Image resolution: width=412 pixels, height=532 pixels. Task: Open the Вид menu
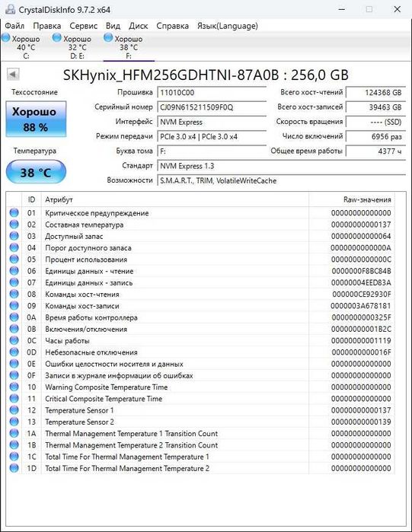click(113, 26)
